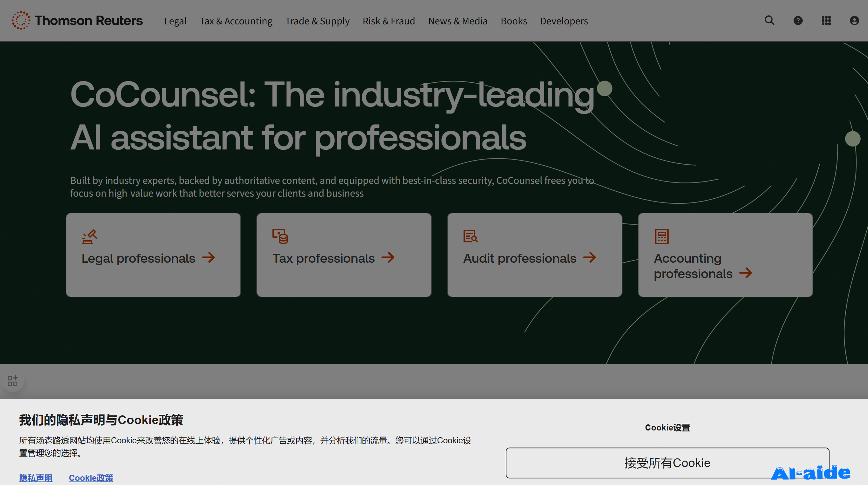
Task: Open the Tax & Accounting menu
Action: tap(236, 21)
